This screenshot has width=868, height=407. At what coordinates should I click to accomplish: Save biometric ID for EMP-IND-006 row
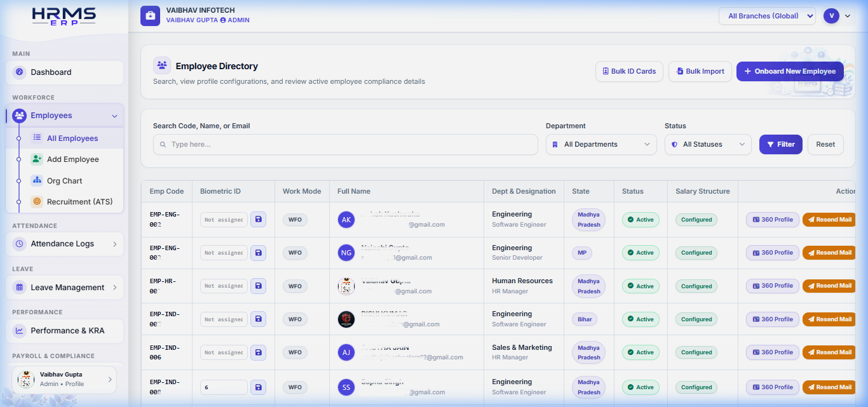pyautogui.click(x=258, y=352)
